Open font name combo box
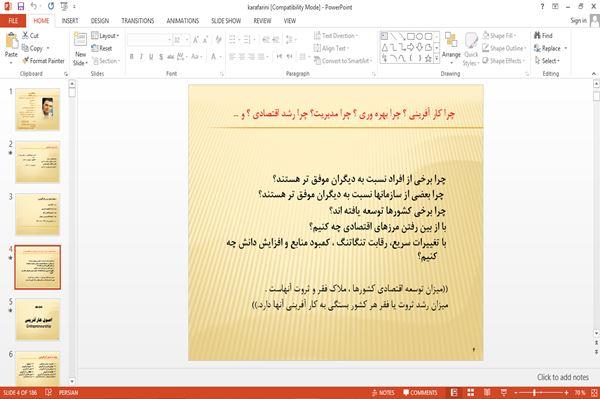This screenshot has height=399, width=600. [x=149, y=40]
